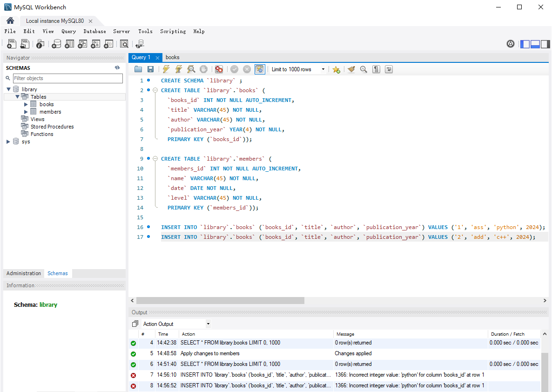Fold the CREATE TABLE members statement block
Screen dimensions: 552x392
click(x=155, y=159)
